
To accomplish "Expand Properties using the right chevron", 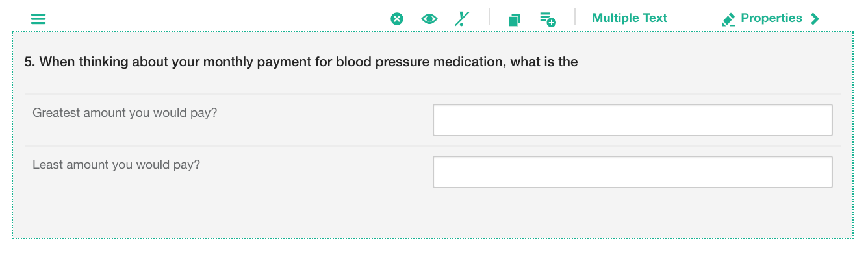I will point(815,19).
